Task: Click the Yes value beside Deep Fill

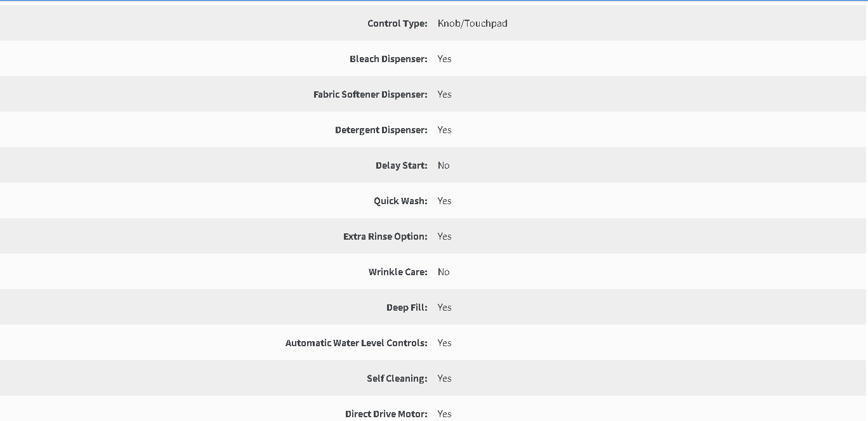Action: 445,308
